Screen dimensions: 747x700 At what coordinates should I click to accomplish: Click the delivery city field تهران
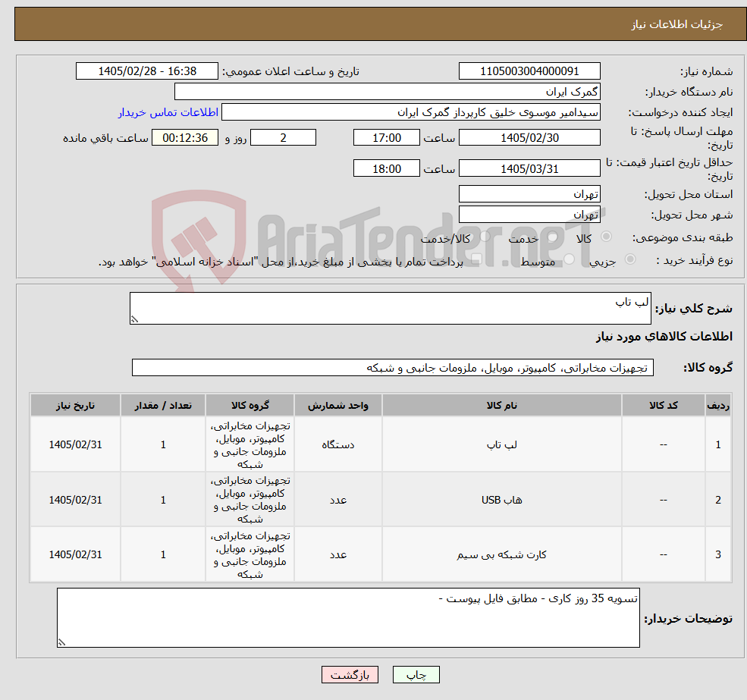[x=529, y=215]
